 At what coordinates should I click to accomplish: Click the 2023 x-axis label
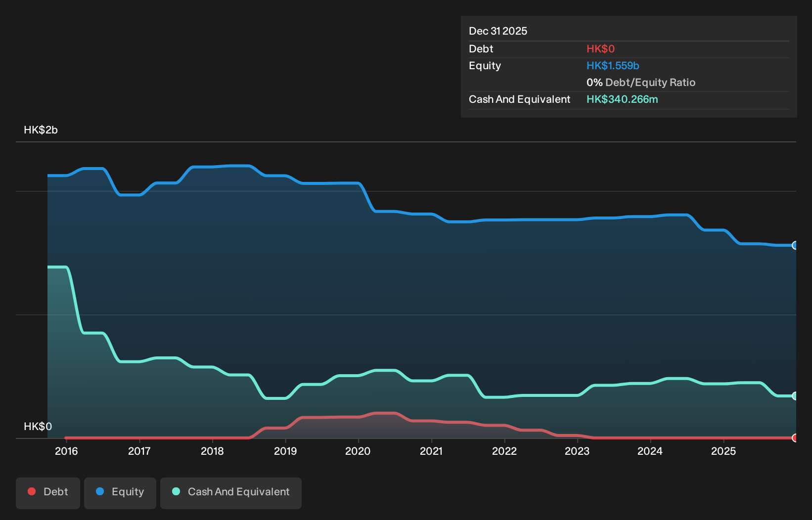click(x=577, y=451)
